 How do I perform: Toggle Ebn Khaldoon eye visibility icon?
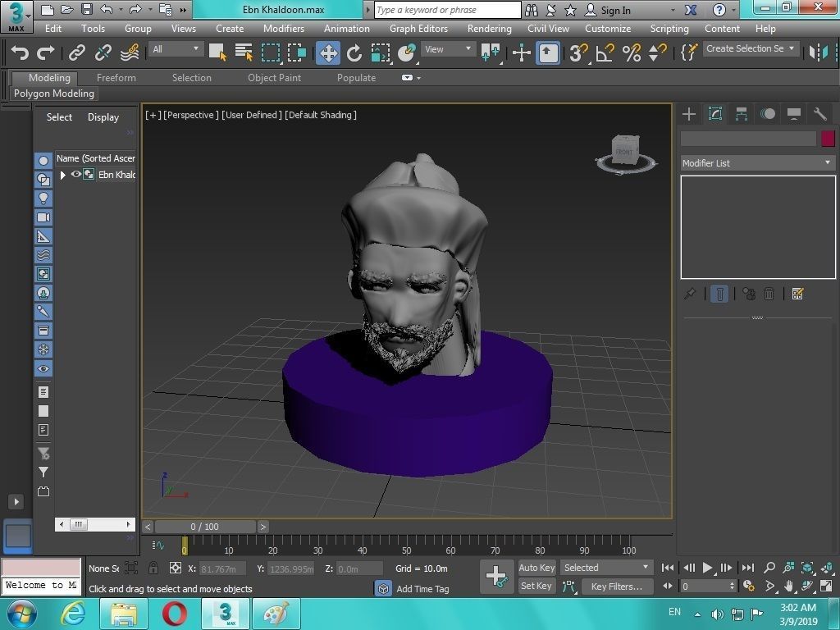click(75, 174)
